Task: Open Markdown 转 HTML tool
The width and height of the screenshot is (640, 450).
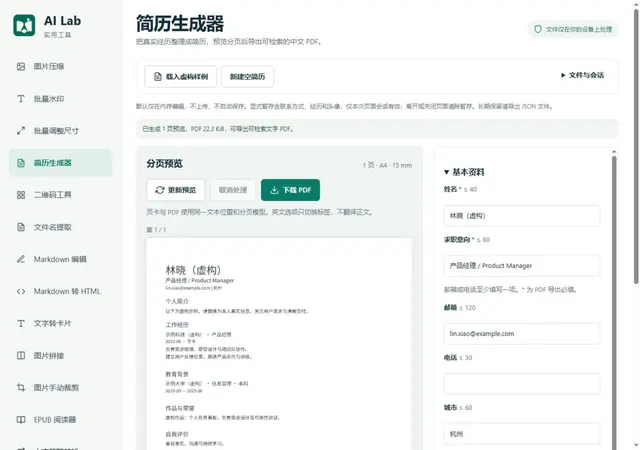Action: pos(60,291)
